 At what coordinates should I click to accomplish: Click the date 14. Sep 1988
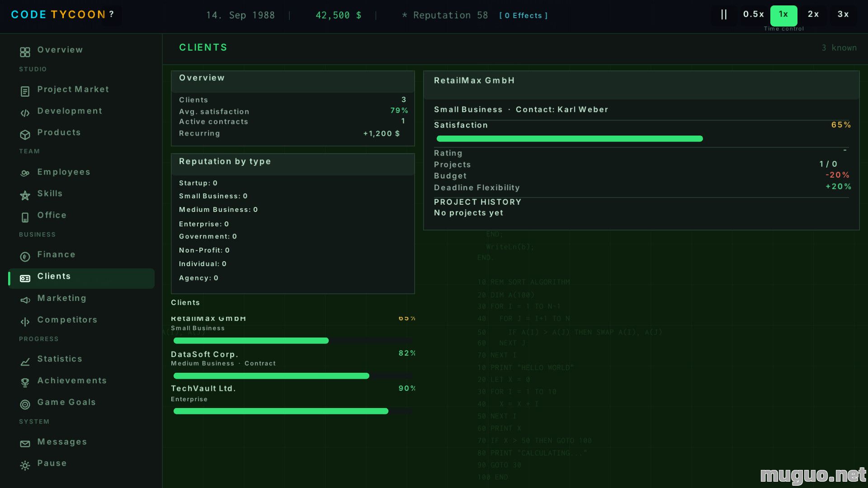[241, 15]
